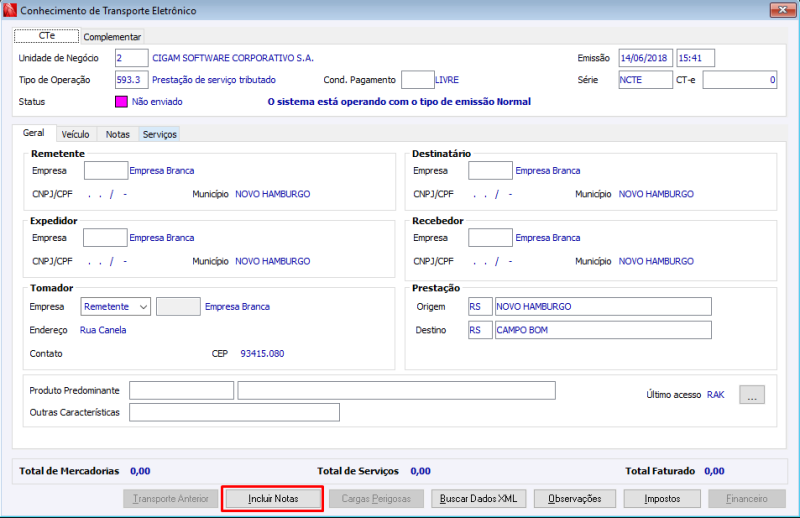Click the Buscar Dados XML button
800x518 pixels.
(x=479, y=499)
